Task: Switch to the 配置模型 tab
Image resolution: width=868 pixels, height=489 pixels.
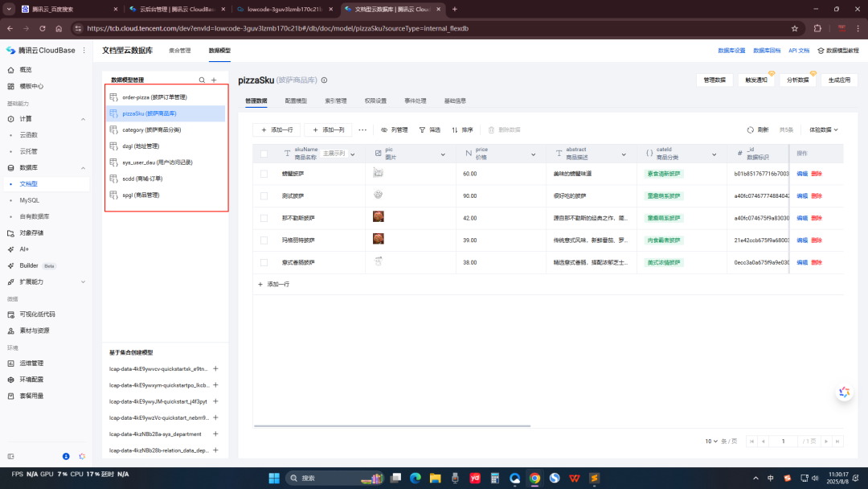Action: (x=296, y=101)
